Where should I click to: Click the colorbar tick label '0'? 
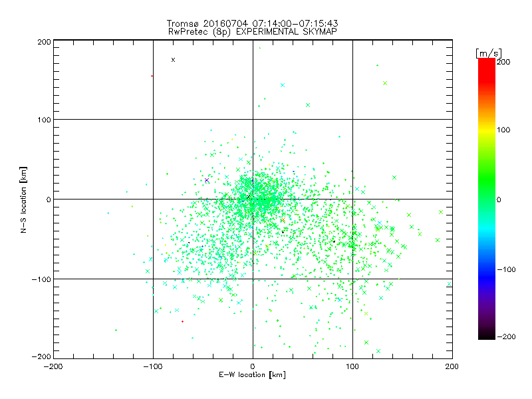499,200
